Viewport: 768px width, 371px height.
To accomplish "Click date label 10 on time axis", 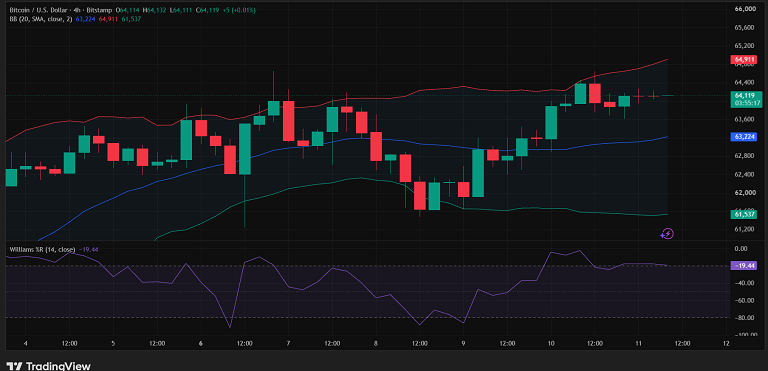I will tap(551, 343).
